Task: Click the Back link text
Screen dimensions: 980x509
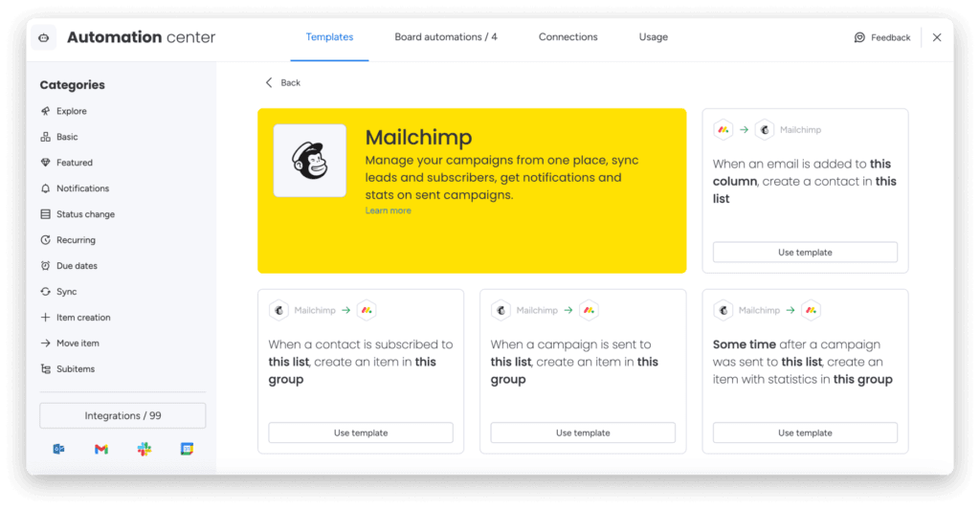Action: pyautogui.click(x=291, y=82)
